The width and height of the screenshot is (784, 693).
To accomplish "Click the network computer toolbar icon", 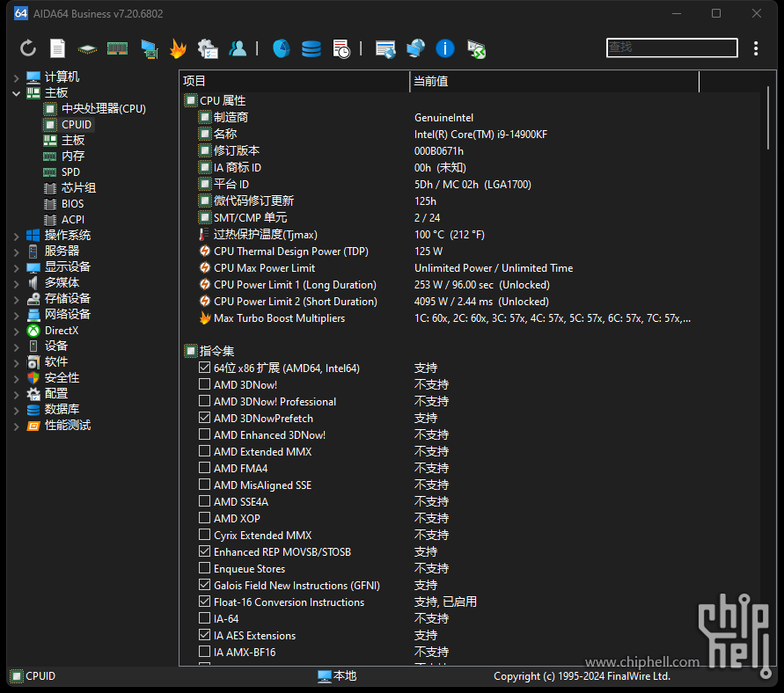I will pos(149,49).
